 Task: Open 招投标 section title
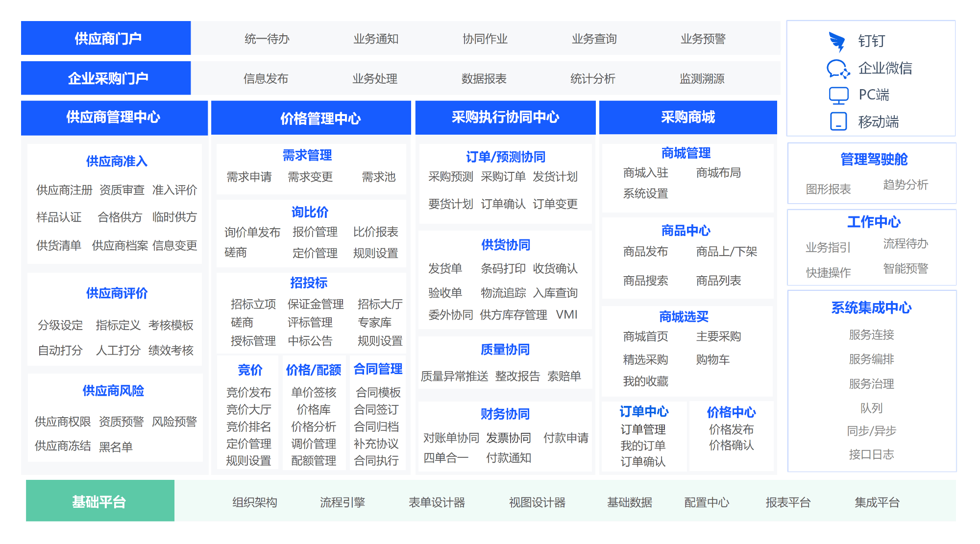pyautogui.click(x=309, y=283)
